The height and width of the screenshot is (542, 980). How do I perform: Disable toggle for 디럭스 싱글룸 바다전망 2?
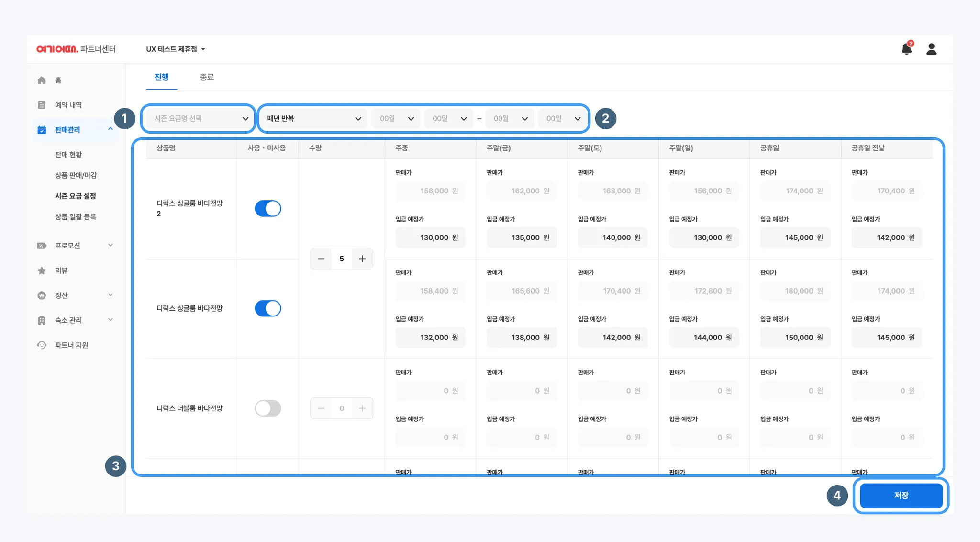(x=268, y=208)
